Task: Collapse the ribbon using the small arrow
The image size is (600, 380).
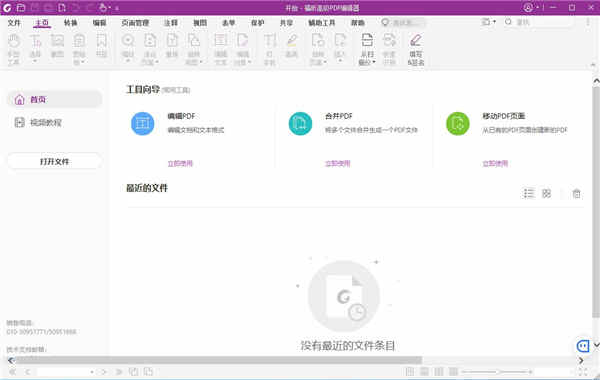Action: click(x=593, y=65)
